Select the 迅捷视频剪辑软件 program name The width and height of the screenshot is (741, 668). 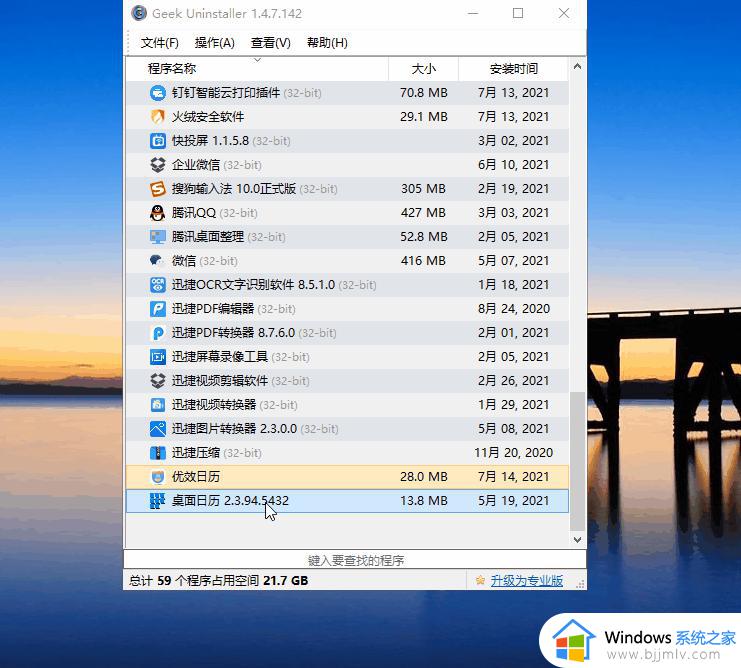click(219, 381)
